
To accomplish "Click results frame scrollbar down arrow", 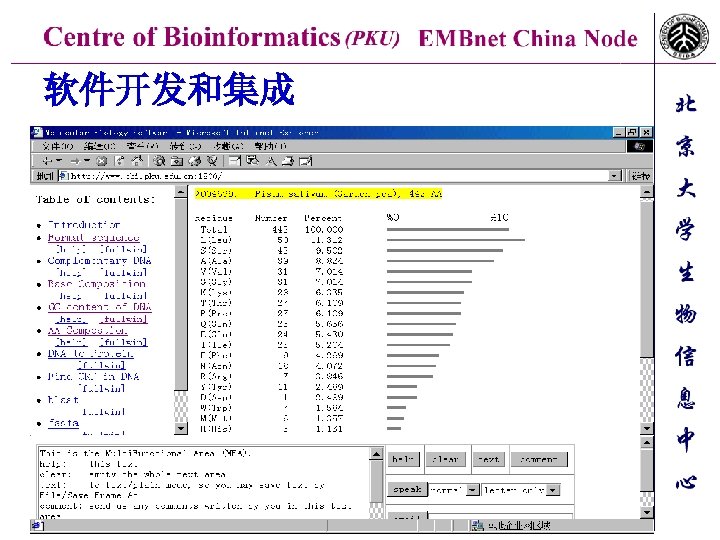I will [647, 428].
